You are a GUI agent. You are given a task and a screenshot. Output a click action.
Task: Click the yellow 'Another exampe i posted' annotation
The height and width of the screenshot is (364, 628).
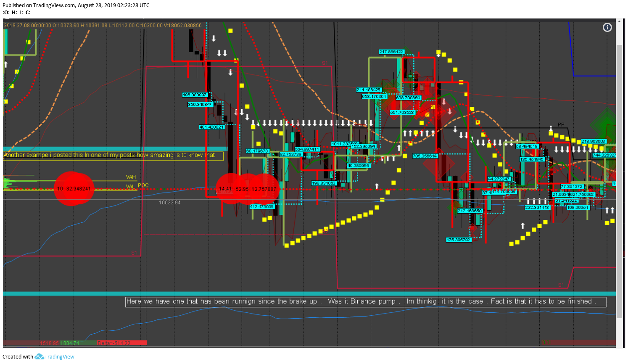coord(113,156)
